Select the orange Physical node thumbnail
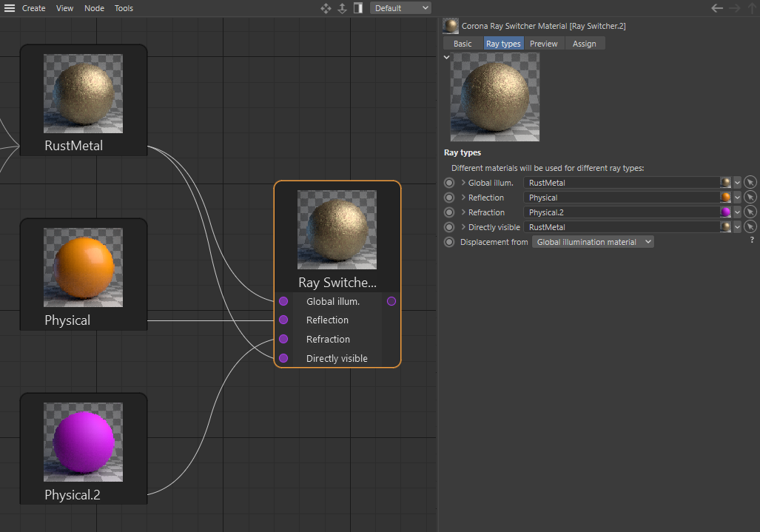 coord(84,267)
